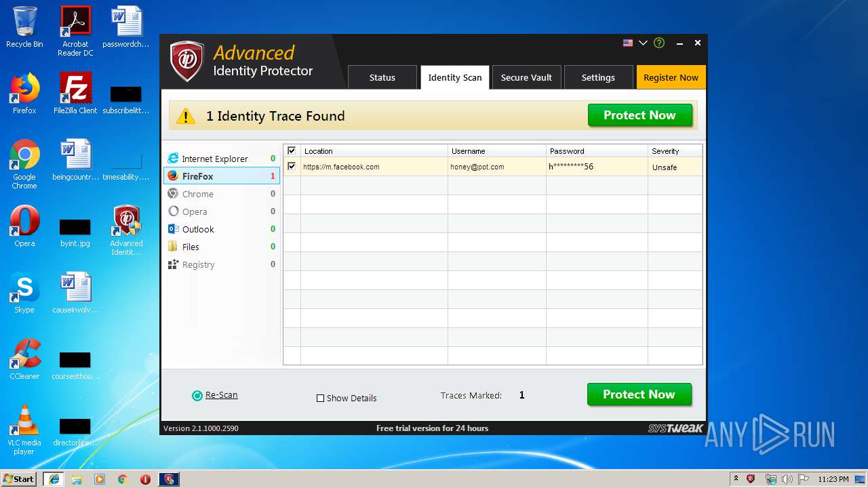Image resolution: width=868 pixels, height=488 pixels.
Task: Click the top Protect Now button
Action: [x=639, y=115]
